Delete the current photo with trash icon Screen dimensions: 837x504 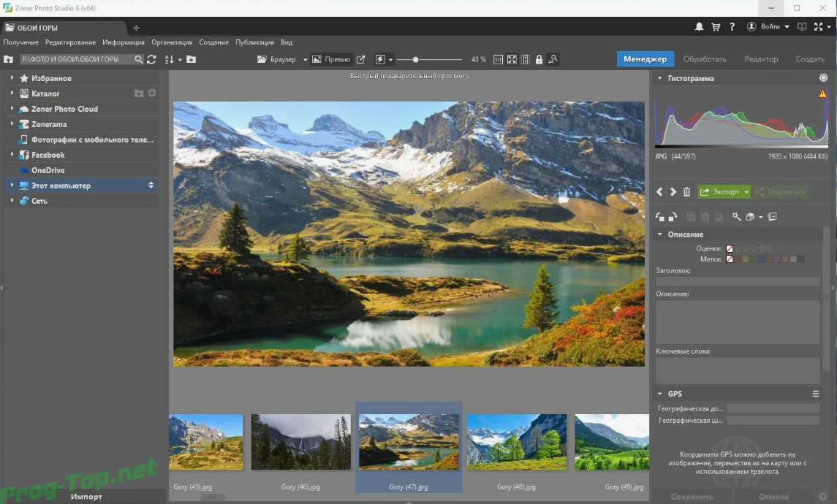tap(687, 192)
